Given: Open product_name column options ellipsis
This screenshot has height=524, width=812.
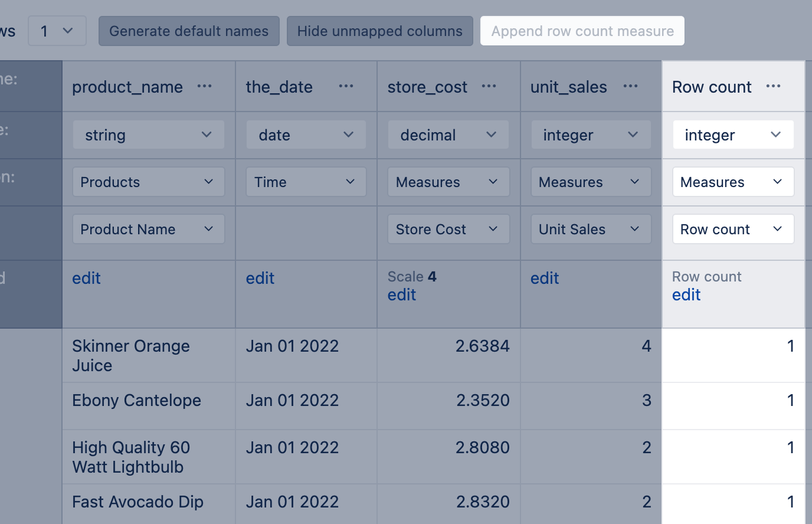Looking at the screenshot, I should [204, 87].
